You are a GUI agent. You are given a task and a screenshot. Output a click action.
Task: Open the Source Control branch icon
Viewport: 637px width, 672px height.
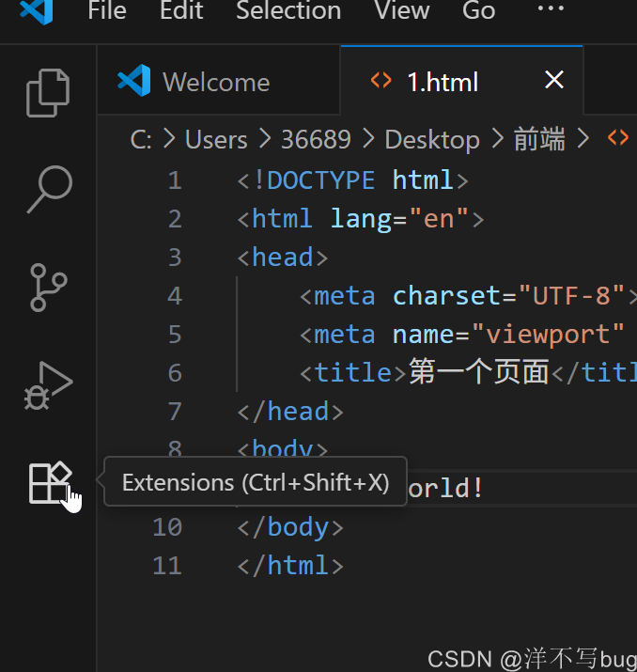(x=49, y=288)
